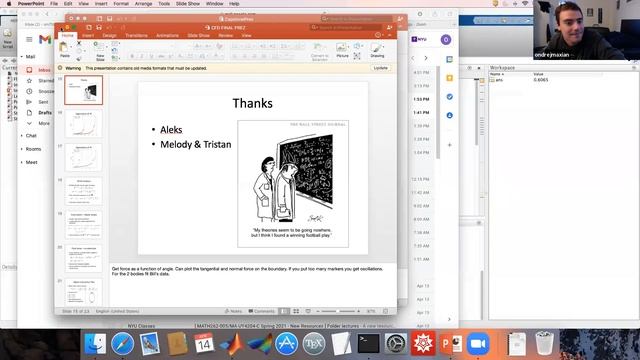The height and width of the screenshot is (360, 640).
Task: Go to older emails arrow in Gmail
Action: point(426,58)
